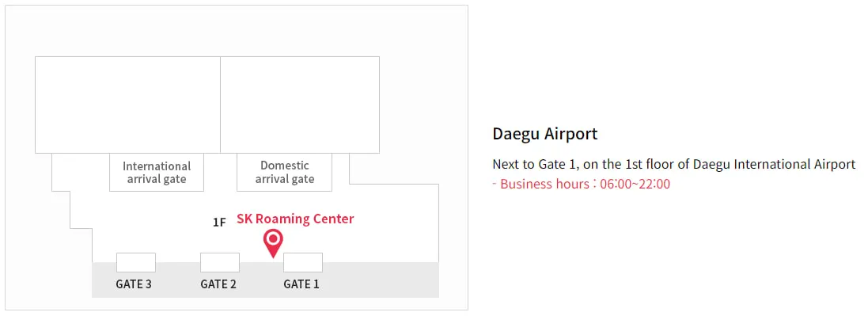This screenshot has height=316, width=868.
Task: Click the Next to Gate 1 location description
Action: (673, 164)
